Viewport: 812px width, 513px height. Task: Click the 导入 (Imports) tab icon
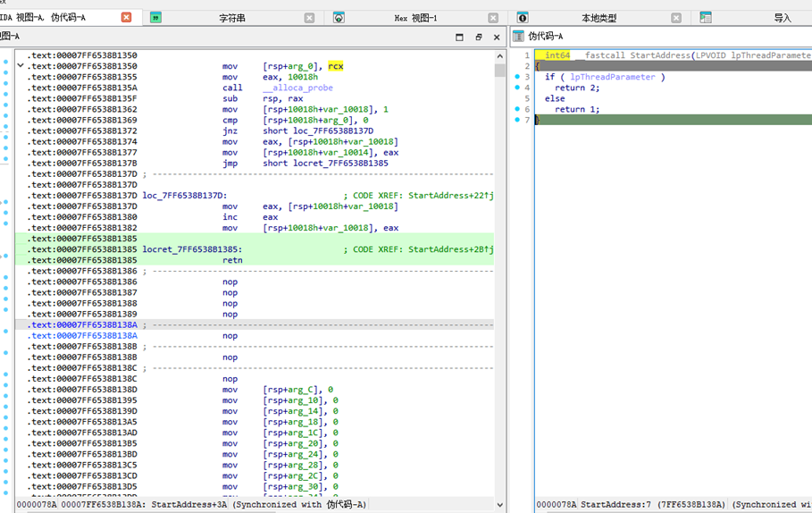click(706, 18)
